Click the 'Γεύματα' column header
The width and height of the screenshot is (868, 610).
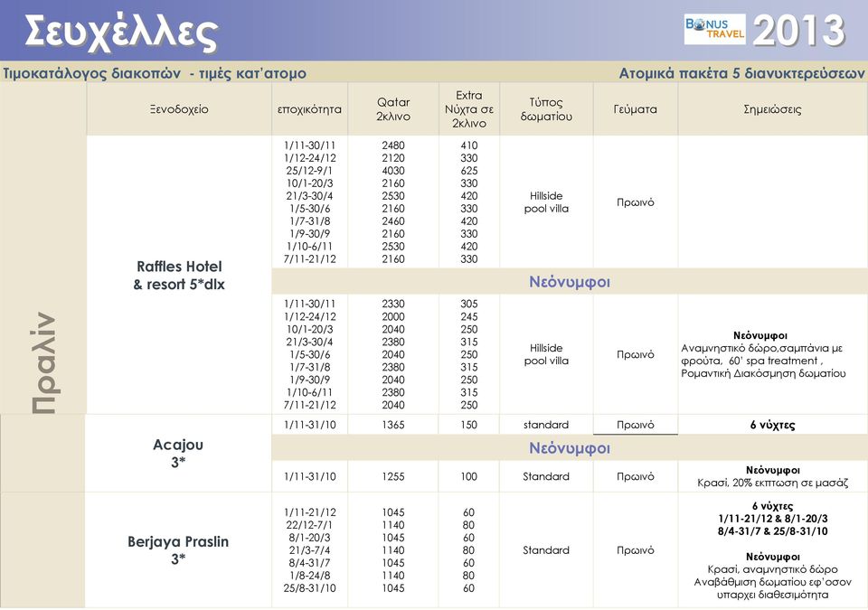click(x=636, y=109)
